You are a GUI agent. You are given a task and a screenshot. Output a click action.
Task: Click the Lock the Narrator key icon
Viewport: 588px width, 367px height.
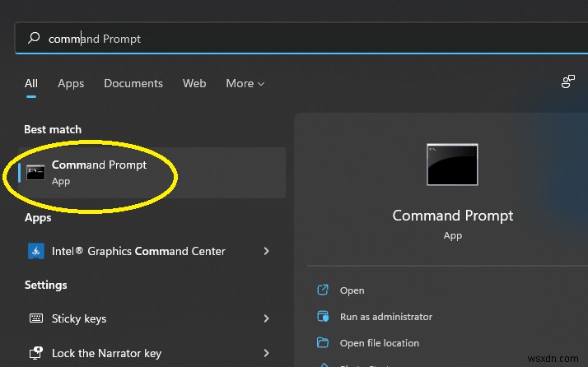point(36,353)
